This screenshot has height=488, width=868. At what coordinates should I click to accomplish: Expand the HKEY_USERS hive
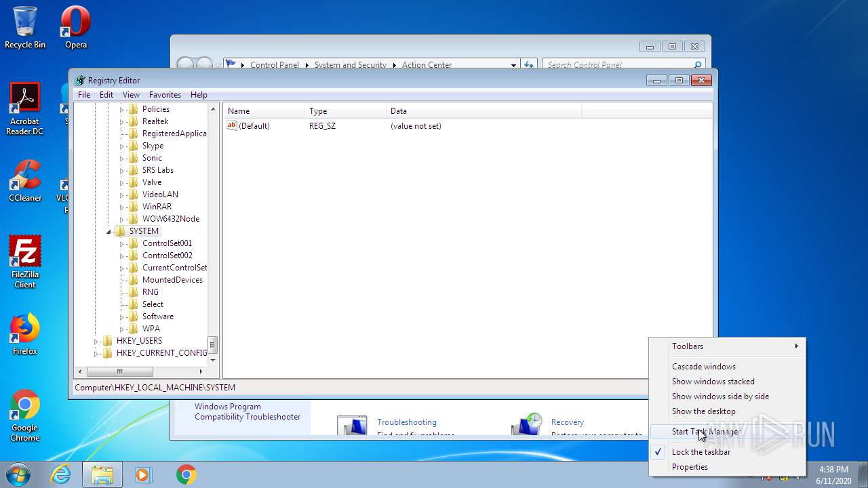[x=96, y=341]
